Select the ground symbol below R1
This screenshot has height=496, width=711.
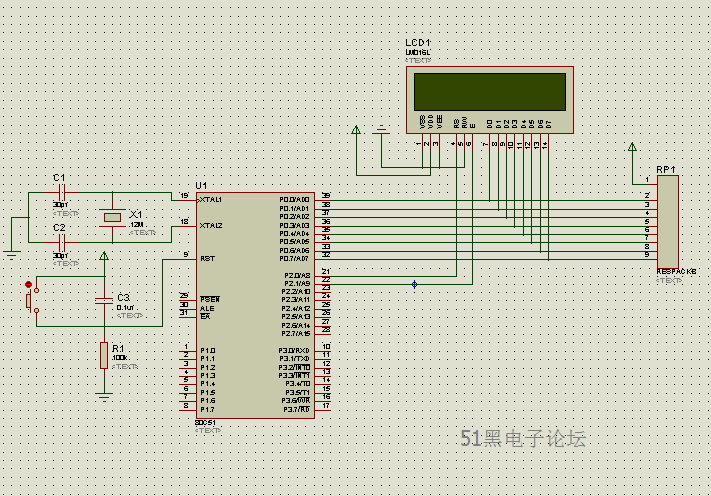pos(104,397)
